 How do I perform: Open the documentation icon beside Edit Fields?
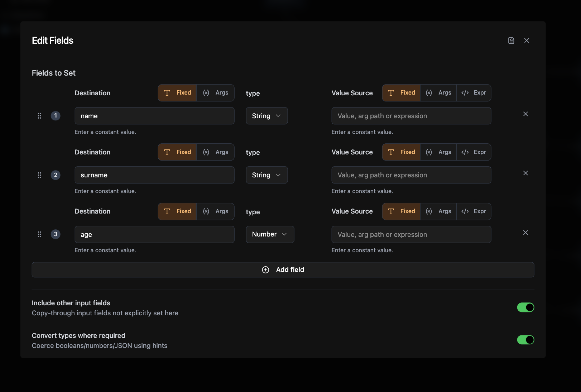[511, 40]
